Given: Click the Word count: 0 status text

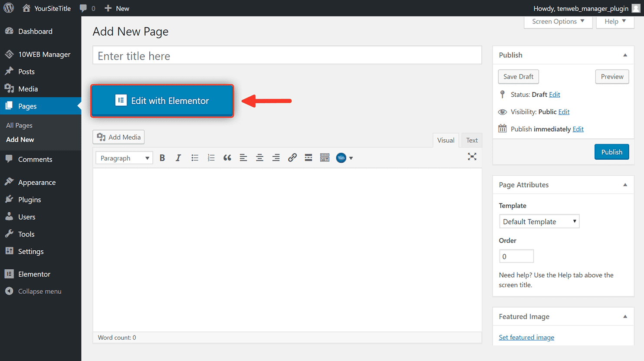Looking at the screenshot, I should (117, 338).
